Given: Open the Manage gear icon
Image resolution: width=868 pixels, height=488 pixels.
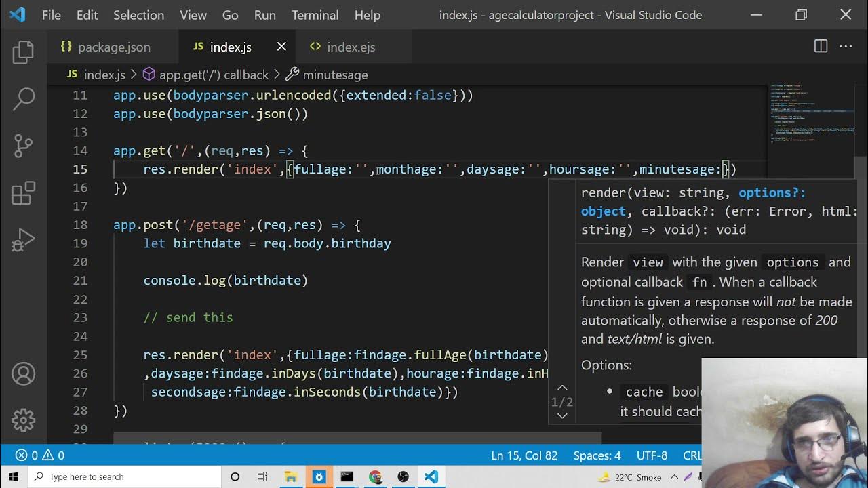Looking at the screenshot, I should click(x=23, y=420).
